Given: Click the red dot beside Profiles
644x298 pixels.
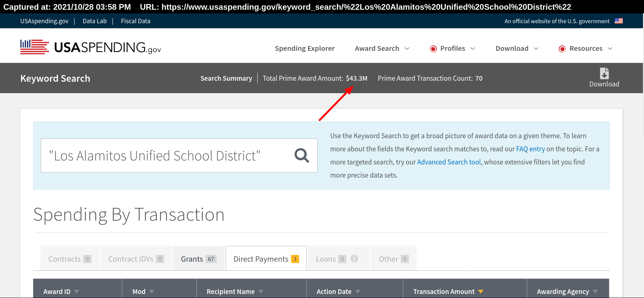Looking at the screenshot, I should click(433, 49).
